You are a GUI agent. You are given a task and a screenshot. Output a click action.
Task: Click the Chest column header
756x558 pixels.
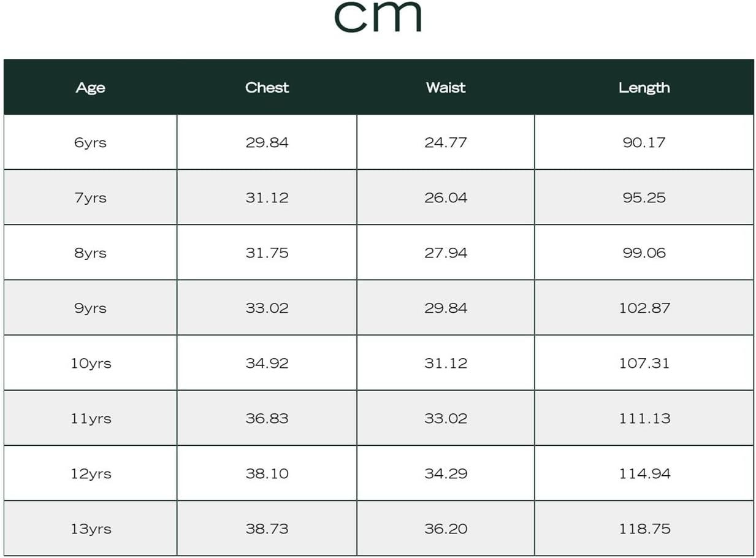pos(267,88)
